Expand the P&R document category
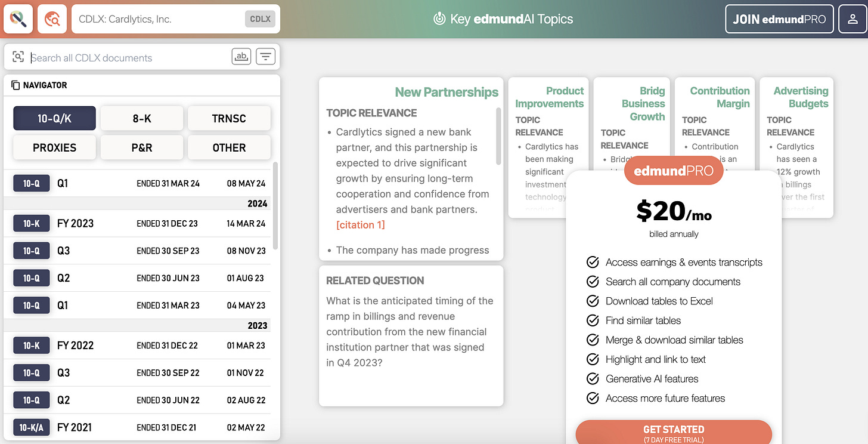This screenshot has width=868, height=444. pyautogui.click(x=142, y=147)
